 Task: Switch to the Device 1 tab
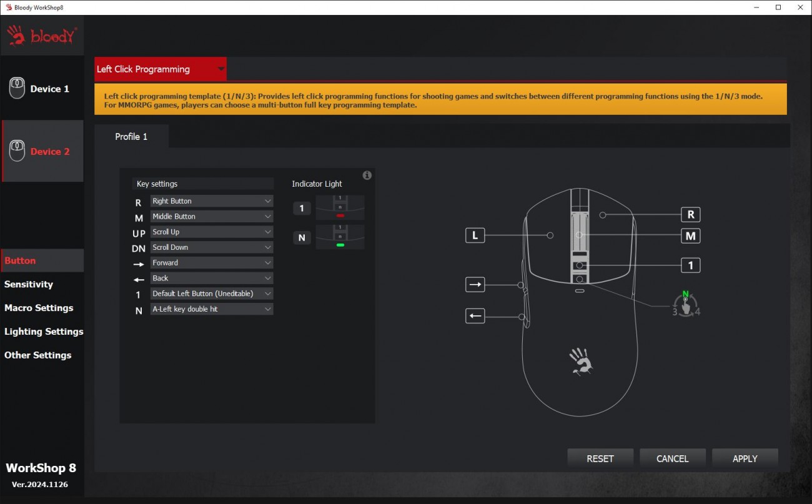click(x=42, y=89)
